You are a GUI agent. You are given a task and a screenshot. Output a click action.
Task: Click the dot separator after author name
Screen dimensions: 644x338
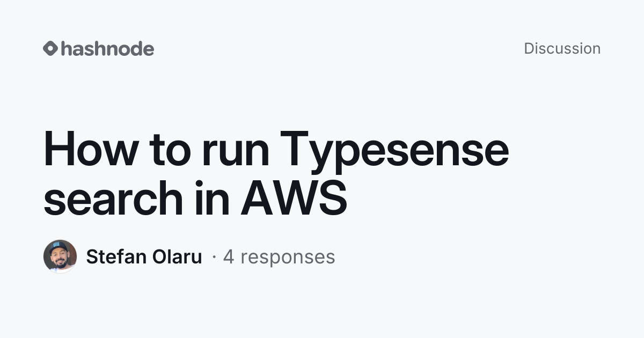click(214, 258)
